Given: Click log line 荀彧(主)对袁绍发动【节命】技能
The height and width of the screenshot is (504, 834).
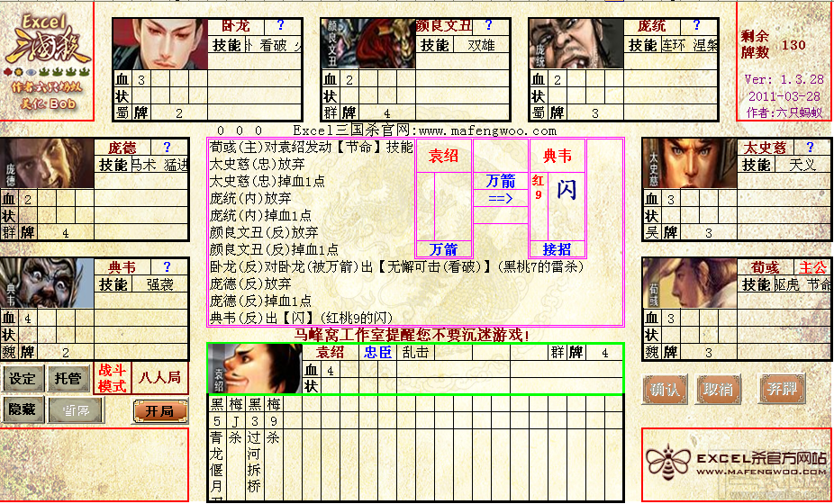Looking at the screenshot, I should (311, 148).
